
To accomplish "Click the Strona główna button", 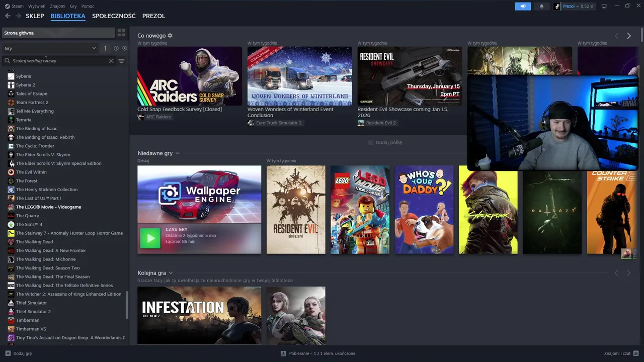I will coord(58,33).
